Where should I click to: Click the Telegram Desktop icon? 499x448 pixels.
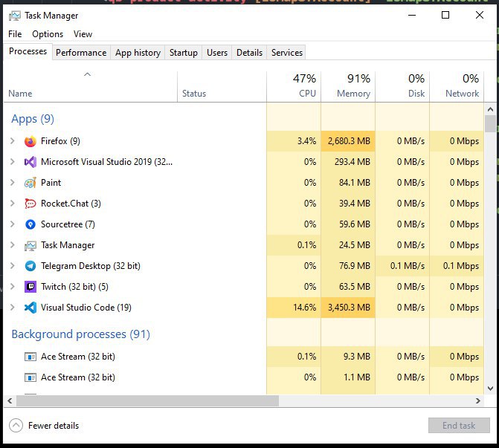click(x=30, y=266)
